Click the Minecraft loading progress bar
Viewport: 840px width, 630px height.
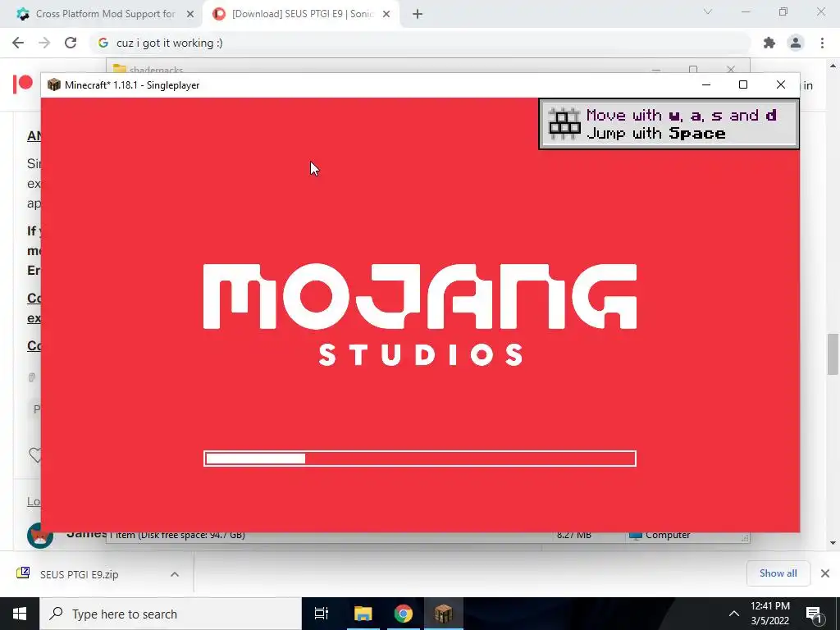click(419, 459)
